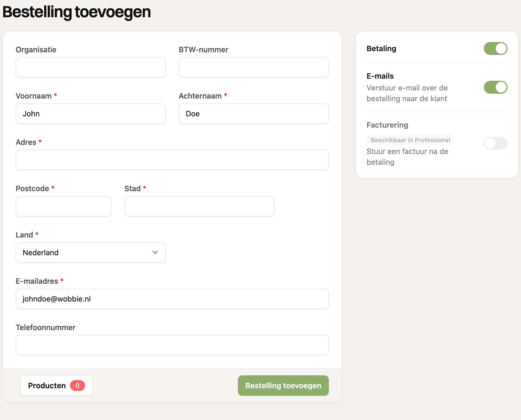Focus the Organisatie input field
Image resolution: width=521 pixels, height=420 pixels.
pyautogui.click(x=91, y=67)
